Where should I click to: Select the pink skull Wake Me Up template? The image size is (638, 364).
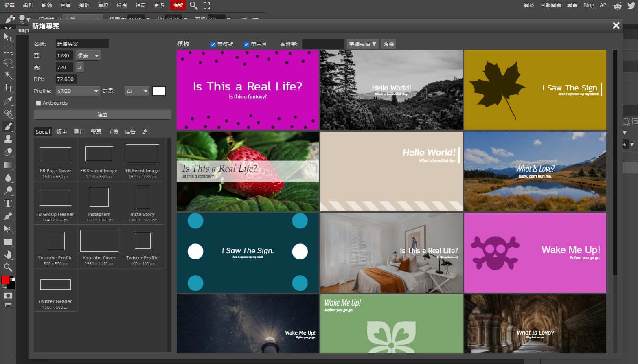click(x=535, y=252)
